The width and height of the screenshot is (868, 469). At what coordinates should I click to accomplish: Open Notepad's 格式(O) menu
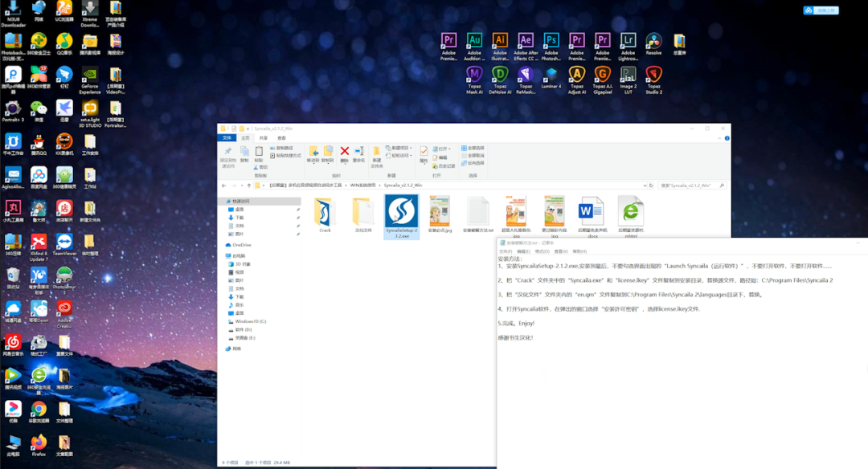pos(542,251)
